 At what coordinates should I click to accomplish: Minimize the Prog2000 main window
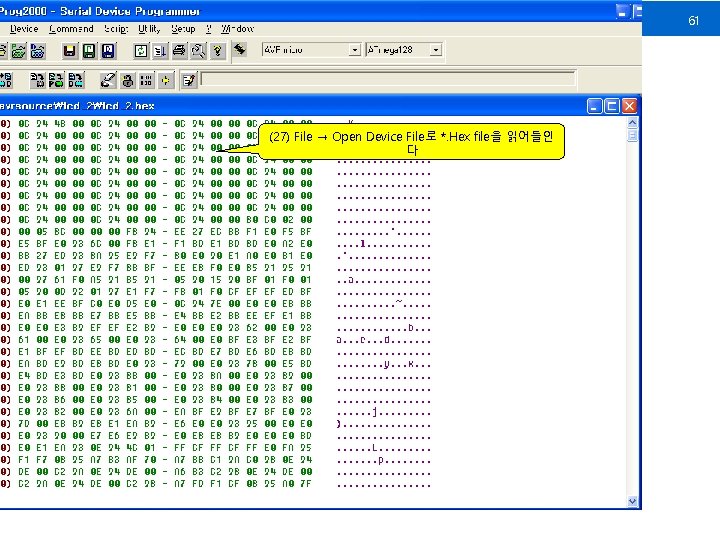click(622, 12)
